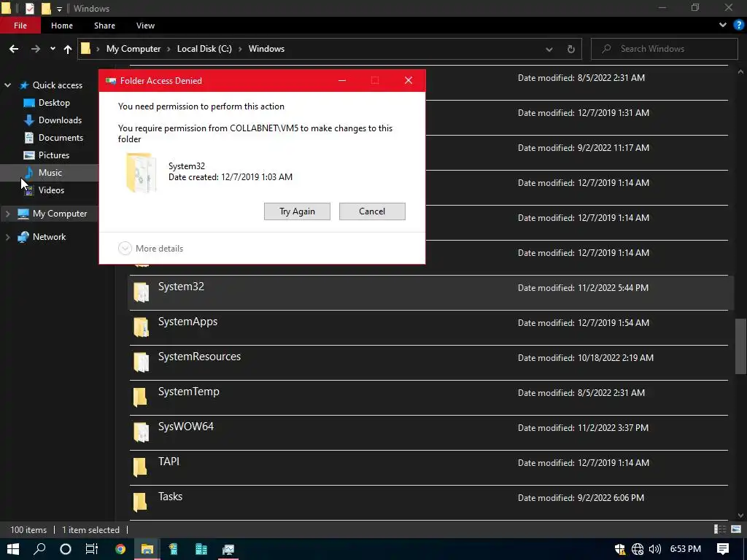Click the Properties quick access toolbar icon

point(29,8)
